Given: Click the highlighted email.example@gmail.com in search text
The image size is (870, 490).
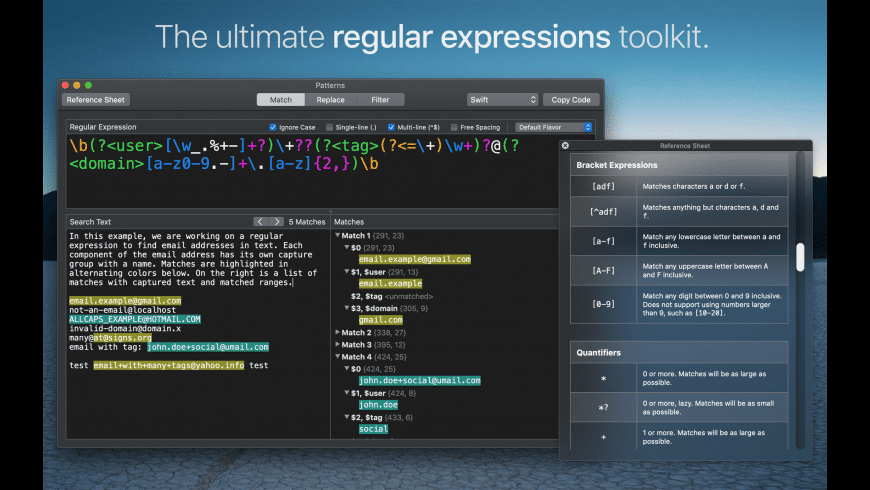Looking at the screenshot, I should pos(125,301).
